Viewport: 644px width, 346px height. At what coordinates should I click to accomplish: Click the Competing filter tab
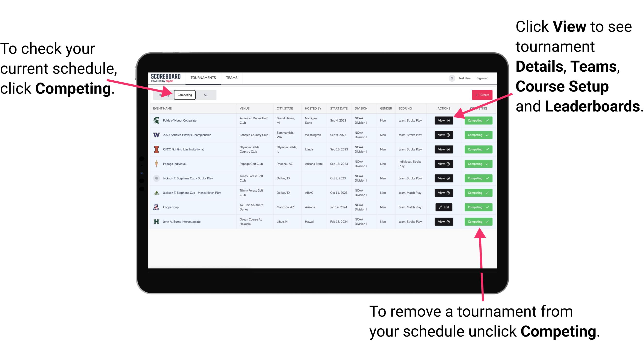coord(184,95)
